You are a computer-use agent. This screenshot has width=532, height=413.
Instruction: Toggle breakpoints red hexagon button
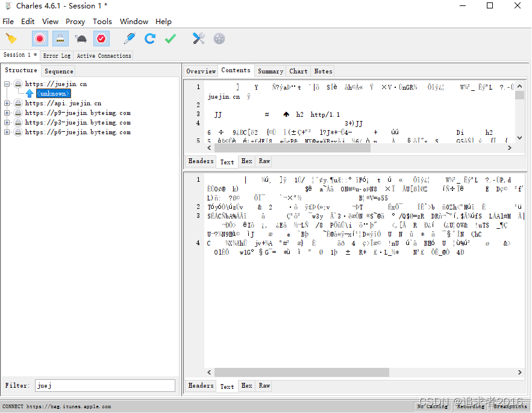click(x=101, y=39)
